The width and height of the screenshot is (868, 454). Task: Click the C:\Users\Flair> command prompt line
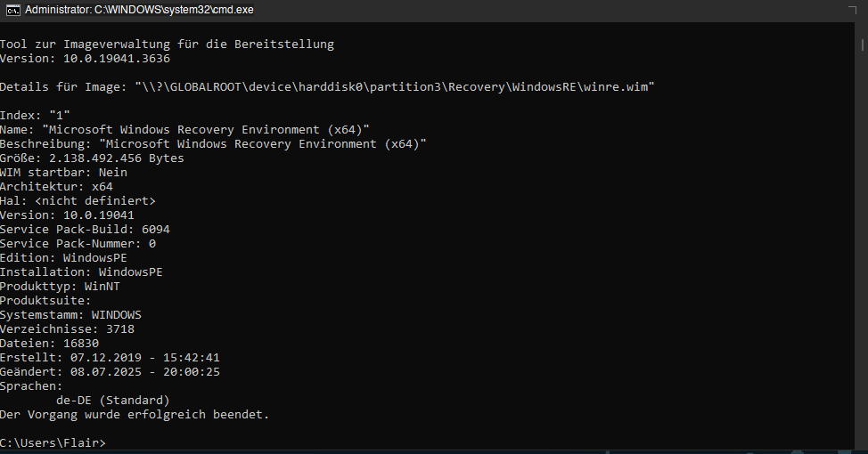click(x=53, y=443)
